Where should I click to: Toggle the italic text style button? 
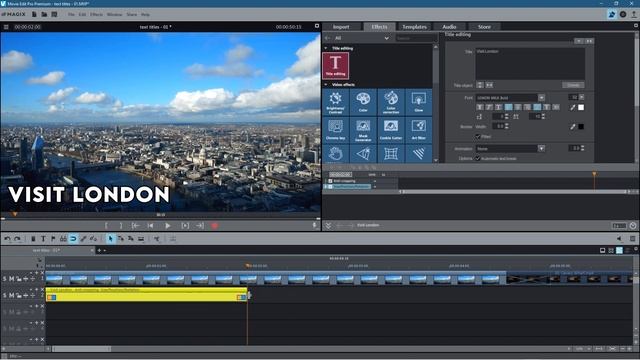click(489, 107)
